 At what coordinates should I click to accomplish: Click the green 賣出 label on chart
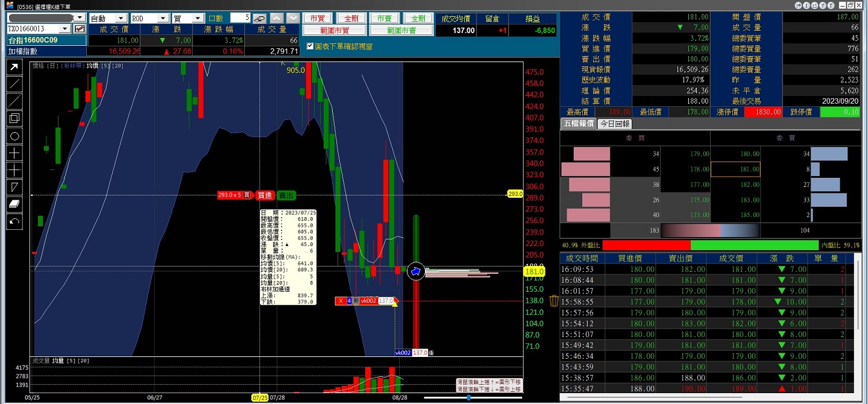pos(286,195)
